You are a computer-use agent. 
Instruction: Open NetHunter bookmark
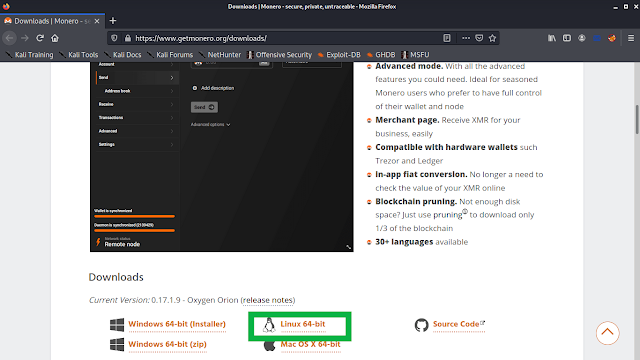pos(220,55)
